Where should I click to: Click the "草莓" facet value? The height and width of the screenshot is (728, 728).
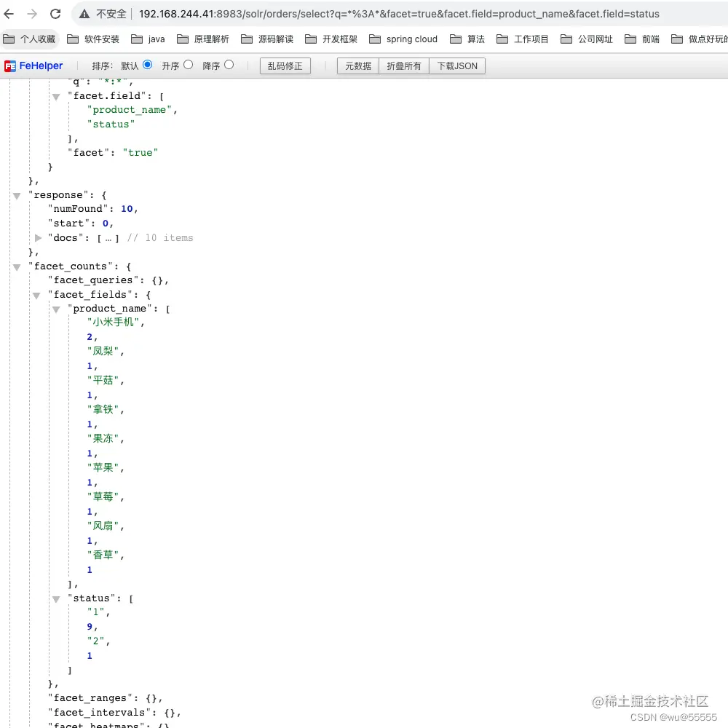coord(103,496)
